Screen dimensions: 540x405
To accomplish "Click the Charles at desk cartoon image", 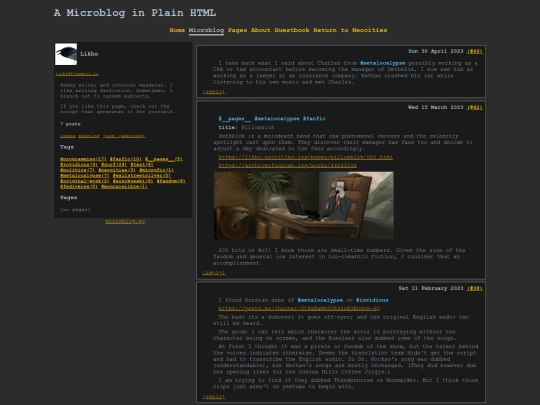I will click(304, 205).
